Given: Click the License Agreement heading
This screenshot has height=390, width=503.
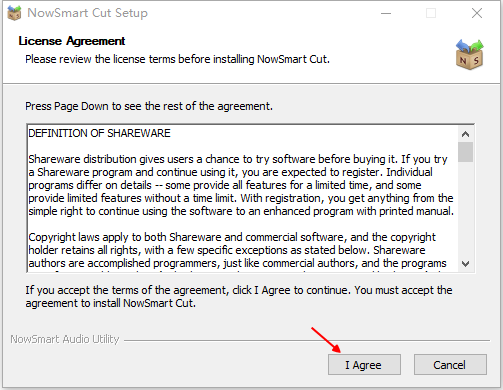Looking at the screenshot, I should [x=72, y=41].
